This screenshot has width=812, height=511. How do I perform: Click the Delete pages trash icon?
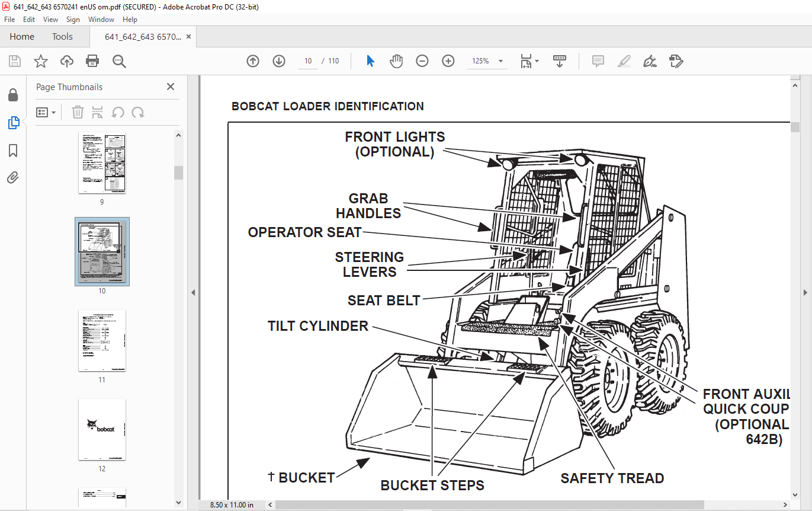(78, 112)
